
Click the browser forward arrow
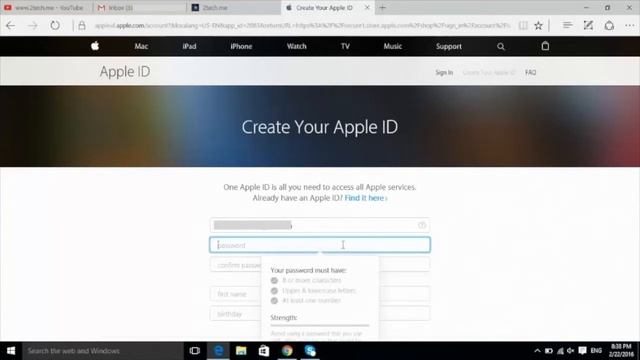pos(33,26)
